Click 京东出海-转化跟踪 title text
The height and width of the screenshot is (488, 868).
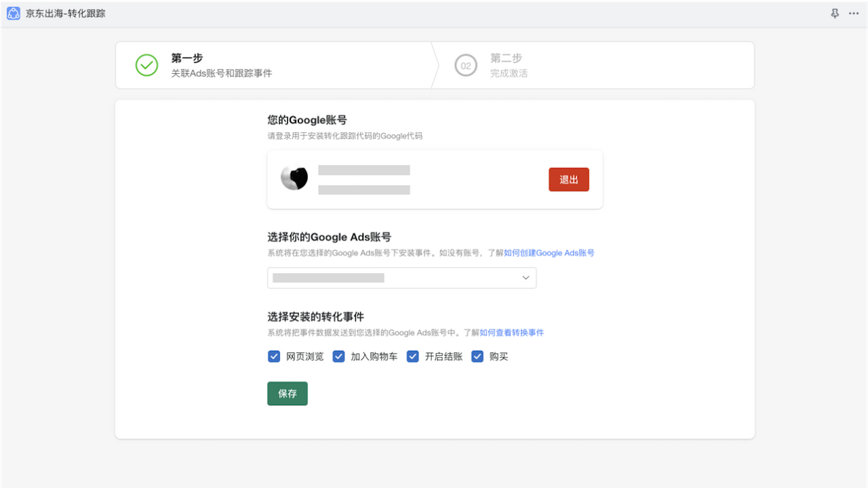[66, 14]
